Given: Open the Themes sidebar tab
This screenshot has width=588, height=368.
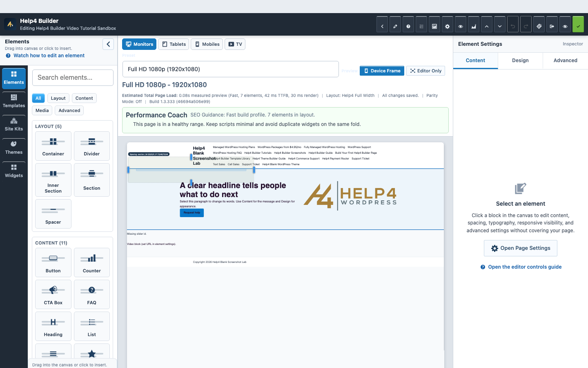Looking at the screenshot, I should [14, 148].
